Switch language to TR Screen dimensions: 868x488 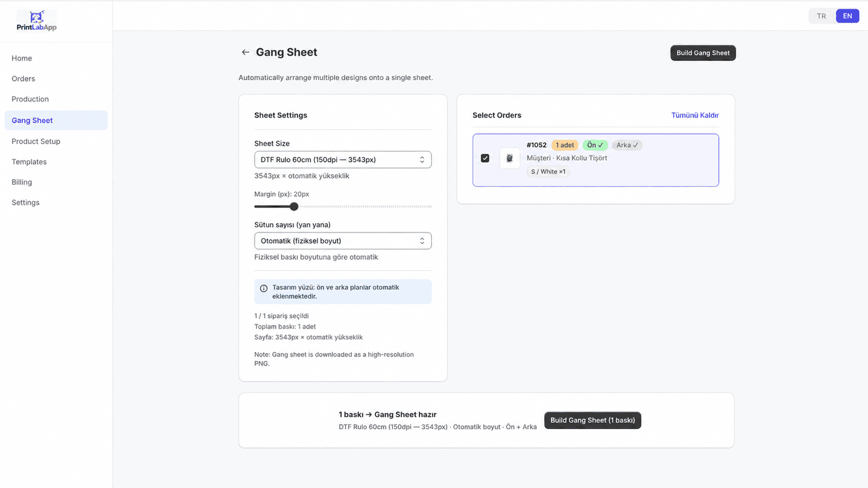pos(821,16)
